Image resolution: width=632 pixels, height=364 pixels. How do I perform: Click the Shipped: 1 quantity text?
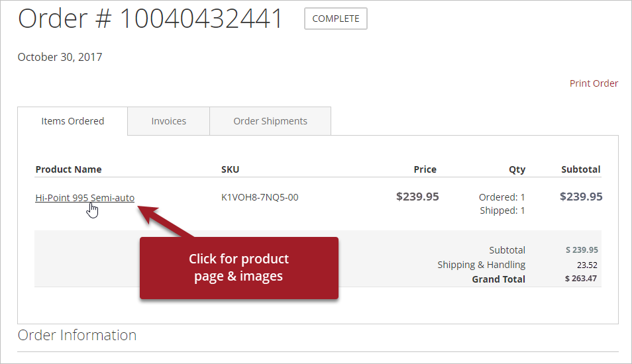(x=502, y=210)
